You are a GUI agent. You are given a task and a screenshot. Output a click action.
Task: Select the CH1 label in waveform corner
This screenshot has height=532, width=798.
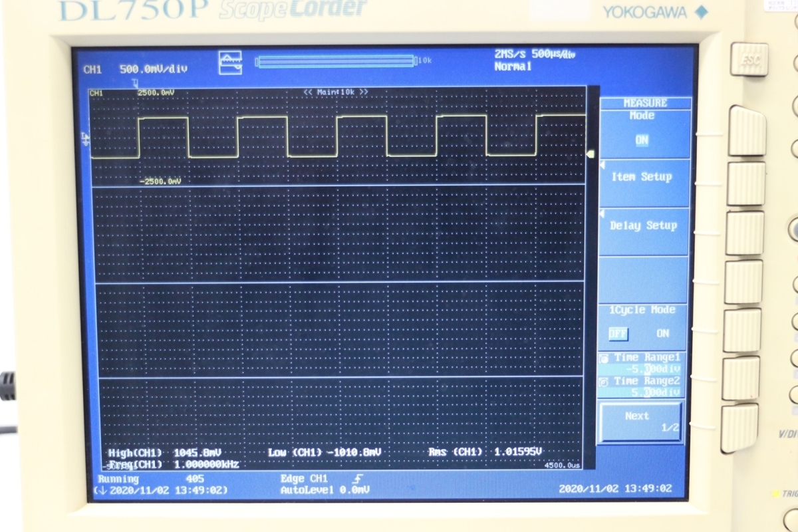(96, 93)
